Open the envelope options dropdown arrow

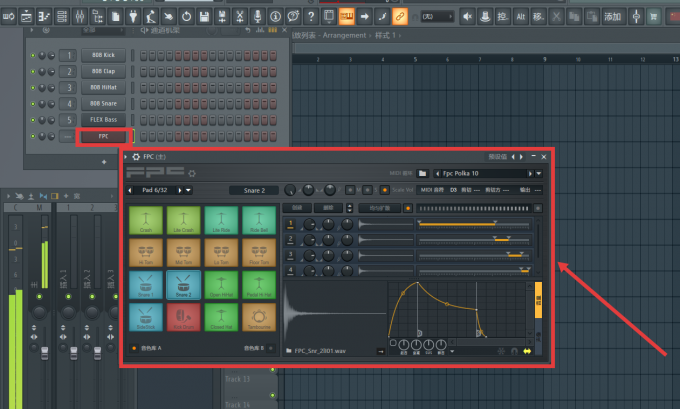tap(452, 351)
